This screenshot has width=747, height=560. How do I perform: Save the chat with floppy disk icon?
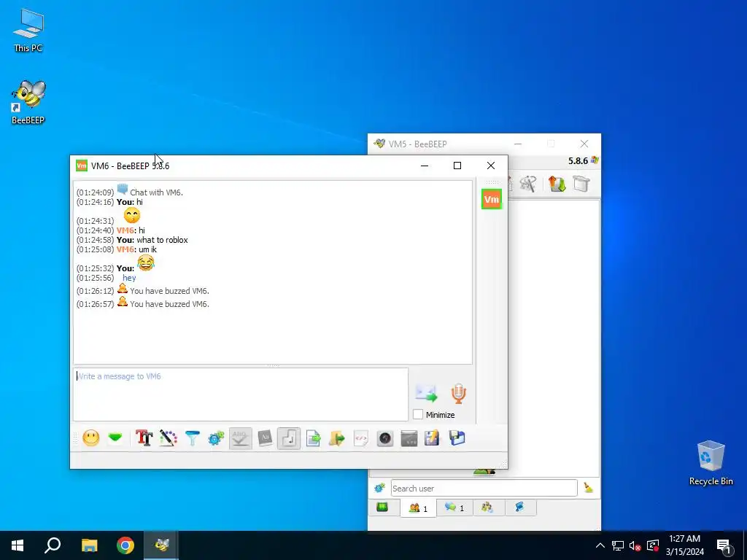[x=457, y=437]
